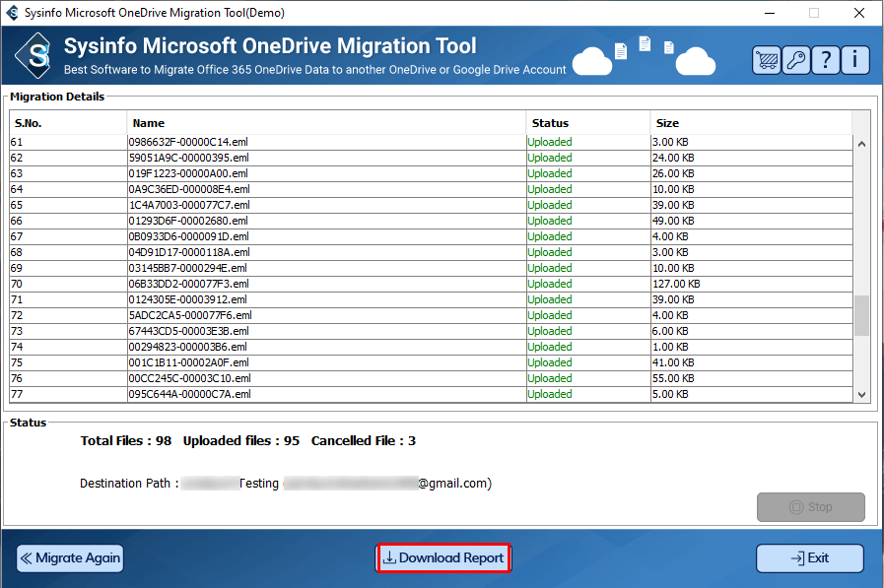Open the key activation icon
The width and height of the screenshot is (884, 588).
coord(796,60)
